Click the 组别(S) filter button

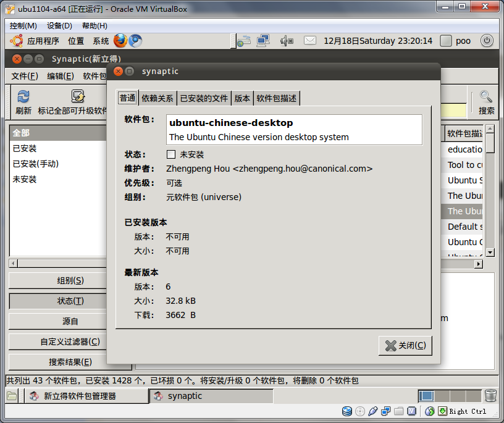click(70, 280)
